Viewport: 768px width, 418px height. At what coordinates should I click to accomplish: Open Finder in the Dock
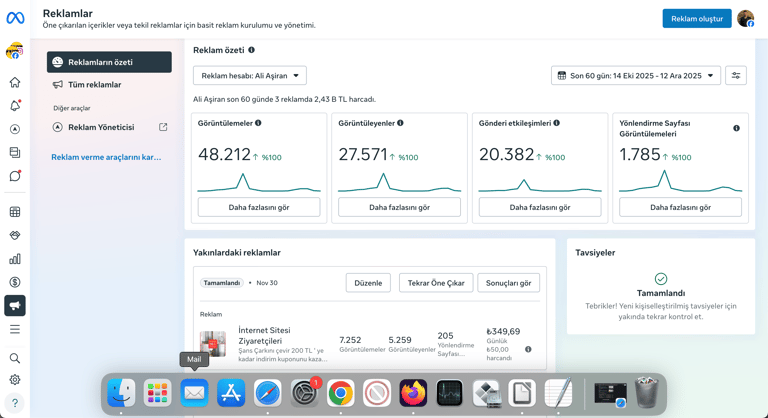pyautogui.click(x=121, y=393)
